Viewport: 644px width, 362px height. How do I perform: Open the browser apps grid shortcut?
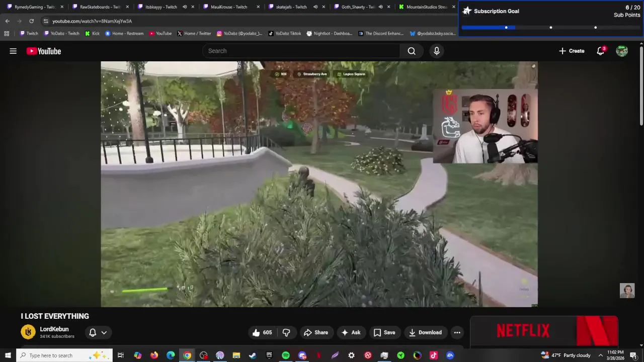[7, 34]
